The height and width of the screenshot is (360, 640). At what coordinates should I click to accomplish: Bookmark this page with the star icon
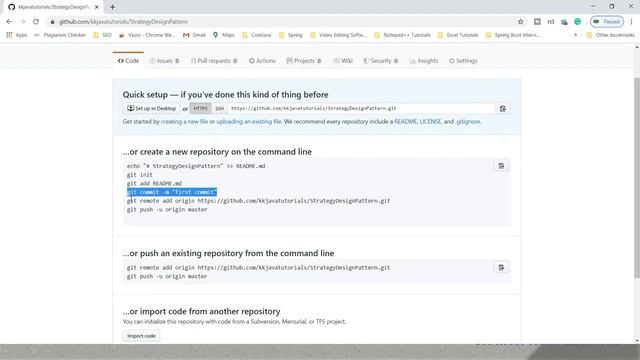pos(520,22)
